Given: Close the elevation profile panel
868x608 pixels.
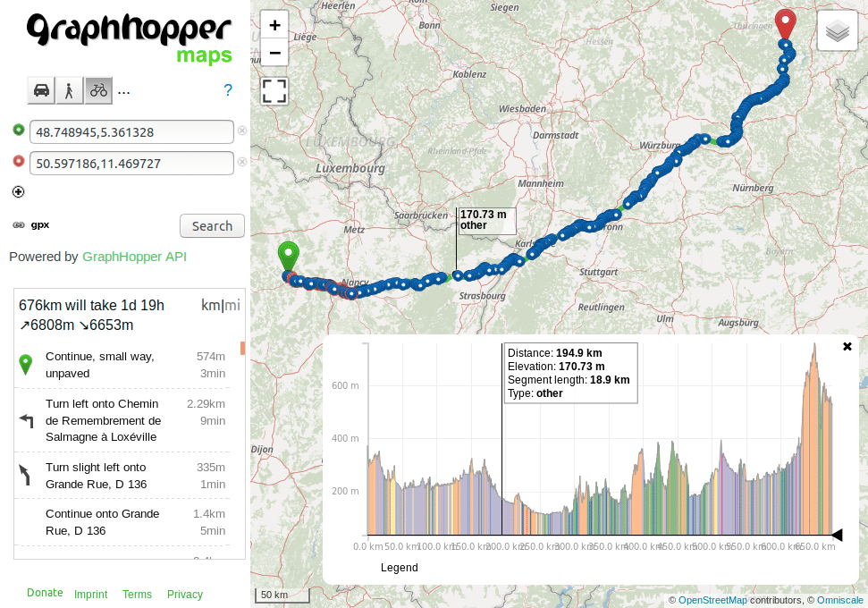Looking at the screenshot, I should coord(847,346).
